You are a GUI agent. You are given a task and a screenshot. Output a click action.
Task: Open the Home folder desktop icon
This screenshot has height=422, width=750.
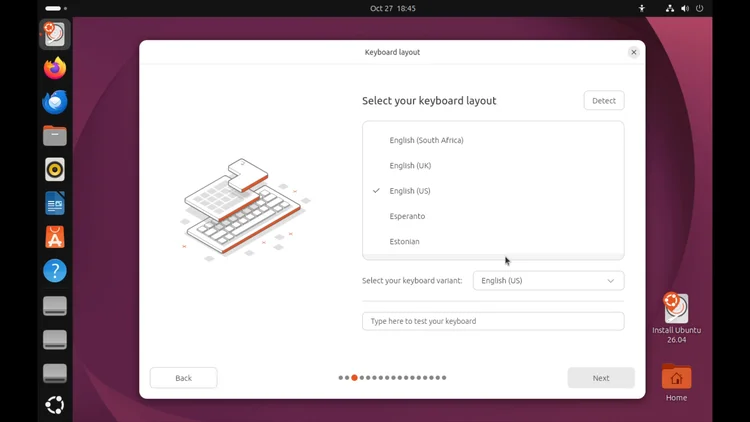tap(676, 382)
